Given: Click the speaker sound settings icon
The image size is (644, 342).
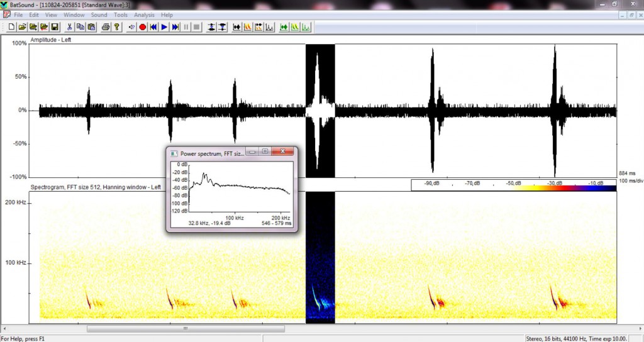Looking at the screenshot, I should point(131,27).
